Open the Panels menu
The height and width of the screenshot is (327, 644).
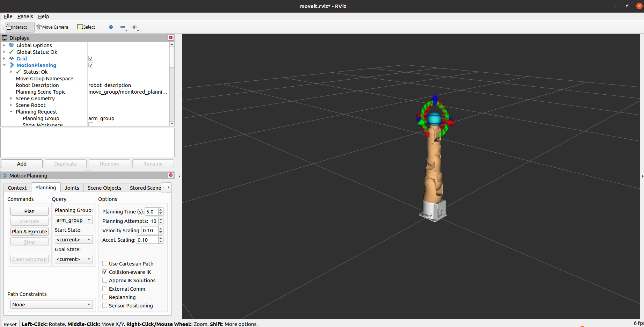coord(25,16)
